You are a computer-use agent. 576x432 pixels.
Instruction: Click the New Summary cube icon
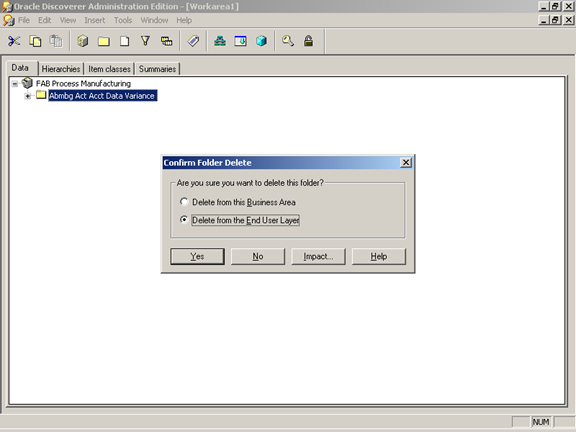tap(262, 41)
